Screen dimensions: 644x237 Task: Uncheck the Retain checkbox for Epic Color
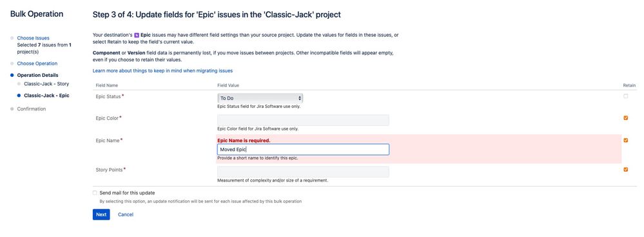(x=625, y=118)
